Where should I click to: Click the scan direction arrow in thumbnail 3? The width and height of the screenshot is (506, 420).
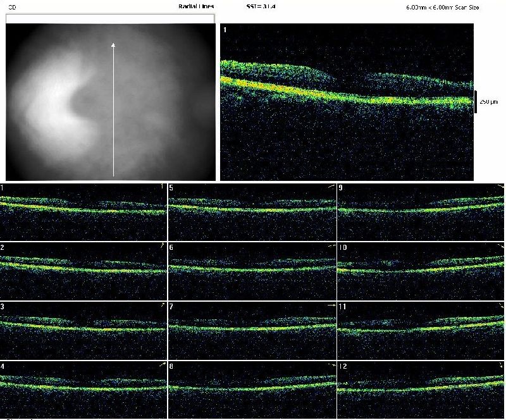pyautogui.click(x=162, y=305)
